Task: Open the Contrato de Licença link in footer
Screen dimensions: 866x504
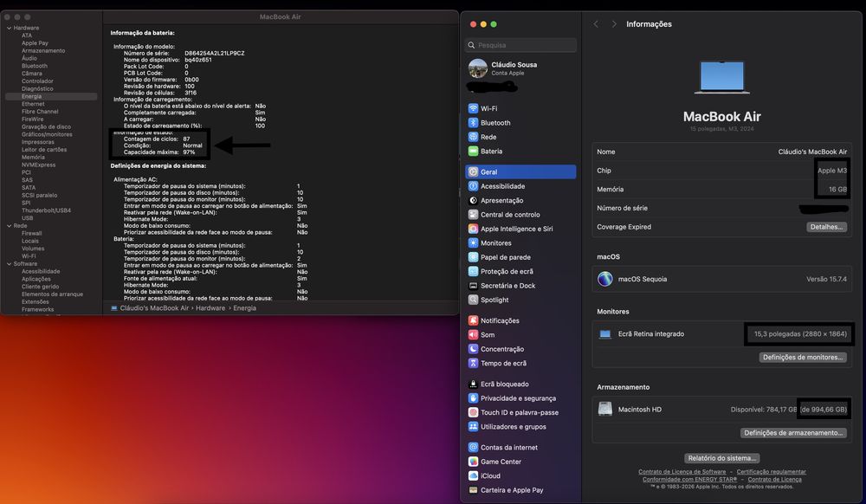Action: pyautogui.click(x=774, y=479)
